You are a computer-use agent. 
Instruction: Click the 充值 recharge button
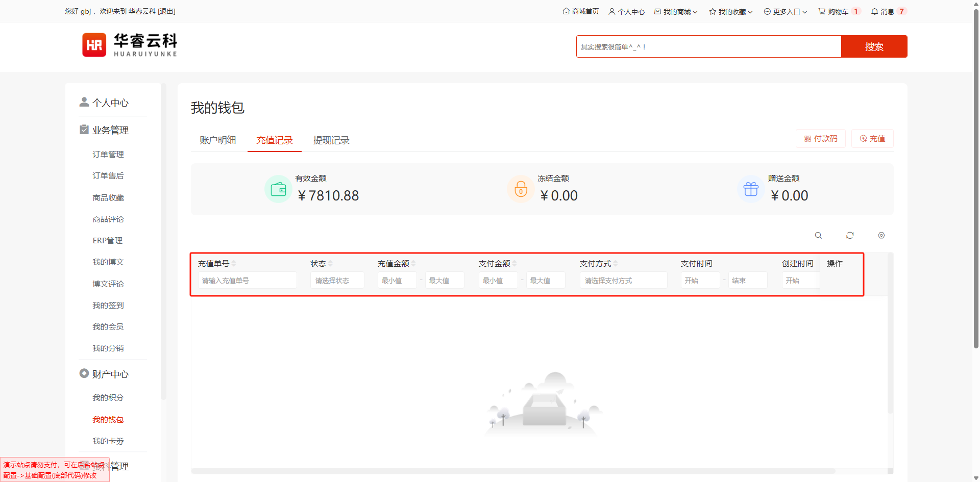click(x=872, y=139)
